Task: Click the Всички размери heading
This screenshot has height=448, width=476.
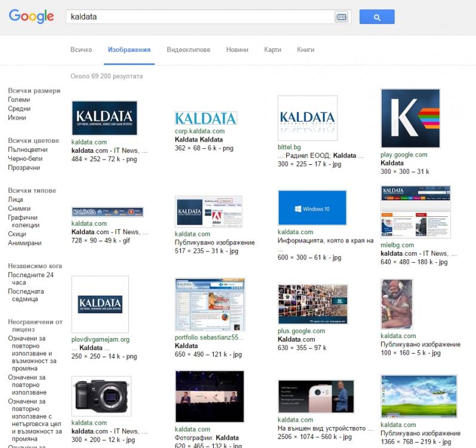Action: tap(34, 91)
